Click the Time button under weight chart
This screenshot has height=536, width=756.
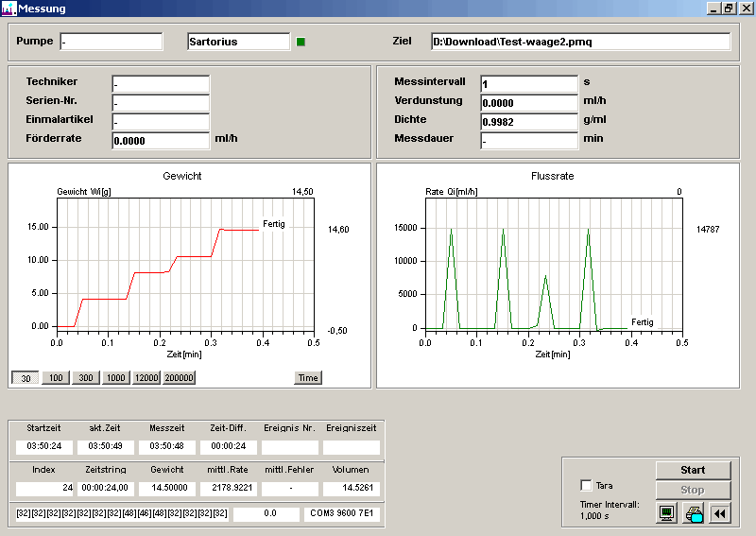[x=308, y=378]
